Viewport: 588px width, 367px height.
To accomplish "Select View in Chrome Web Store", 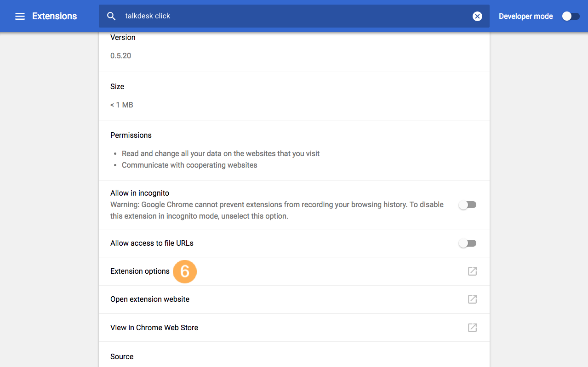I will point(294,327).
